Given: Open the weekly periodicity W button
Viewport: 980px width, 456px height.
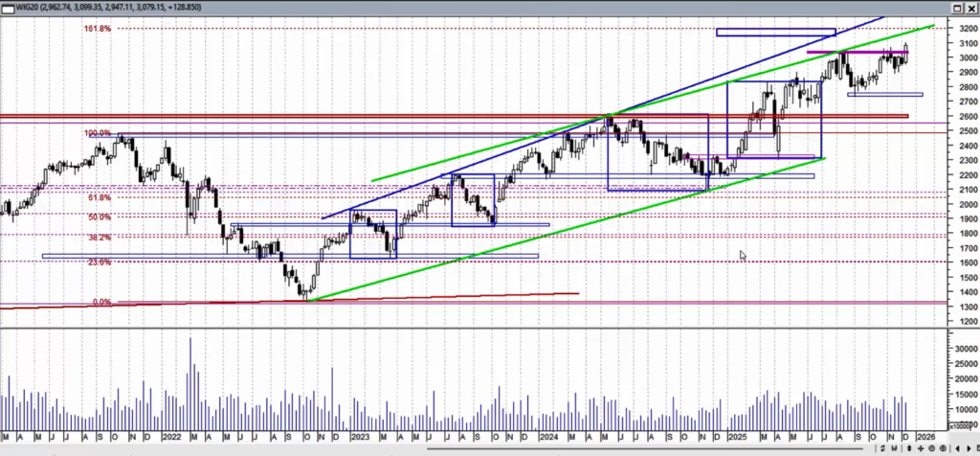Looking at the screenshot, I should (x=894, y=448).
